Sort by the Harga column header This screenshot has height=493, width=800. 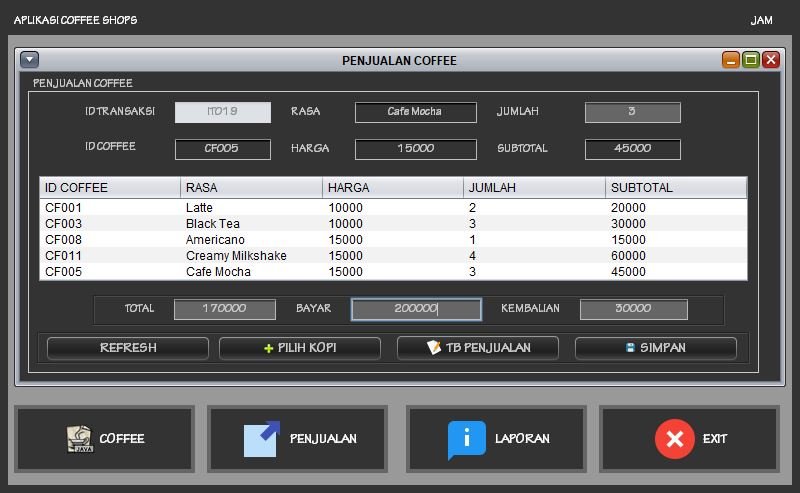click(x=393, y=188)
